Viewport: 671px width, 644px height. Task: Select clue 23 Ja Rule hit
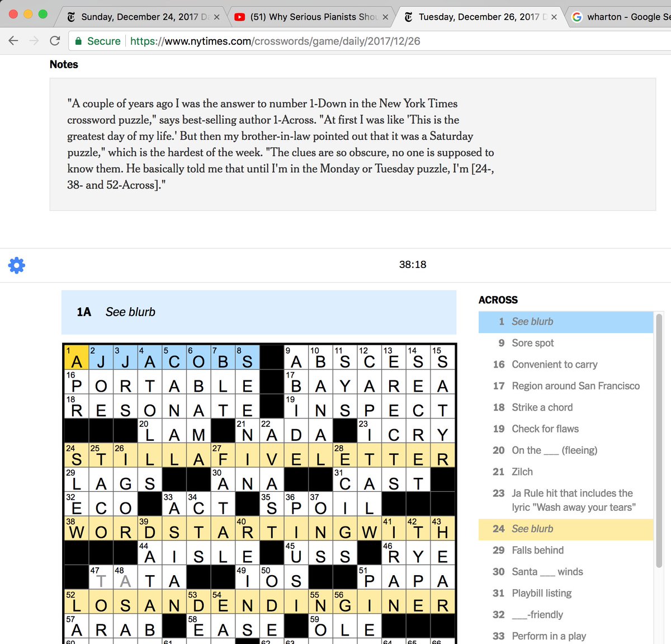(566, 500)
